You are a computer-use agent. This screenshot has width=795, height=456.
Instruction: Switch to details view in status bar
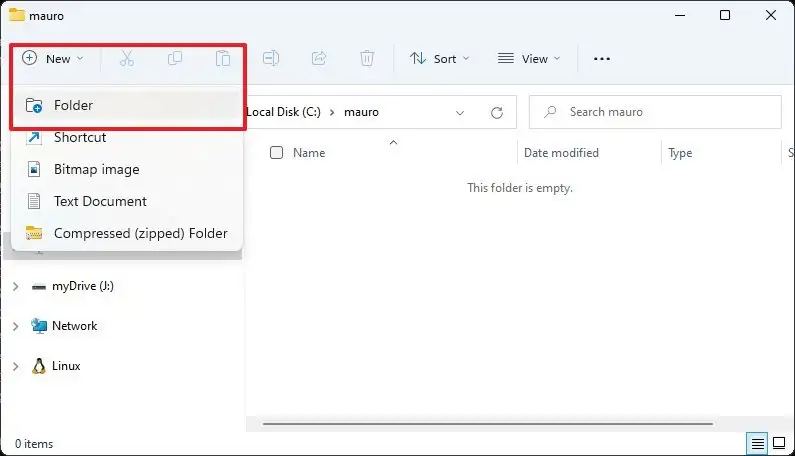[757, 444]
